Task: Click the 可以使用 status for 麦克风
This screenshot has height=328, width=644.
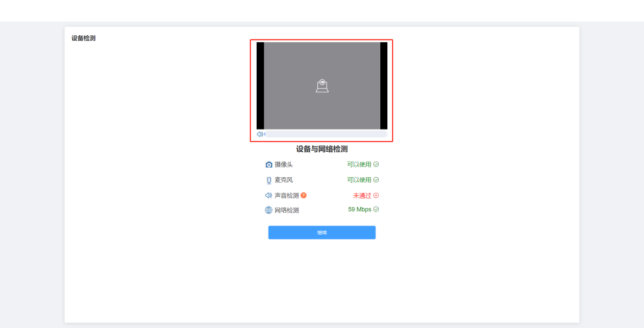Action: pos(359,179)
